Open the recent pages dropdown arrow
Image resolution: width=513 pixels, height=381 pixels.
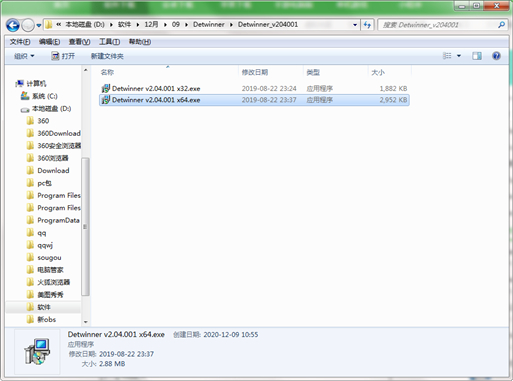39,25
